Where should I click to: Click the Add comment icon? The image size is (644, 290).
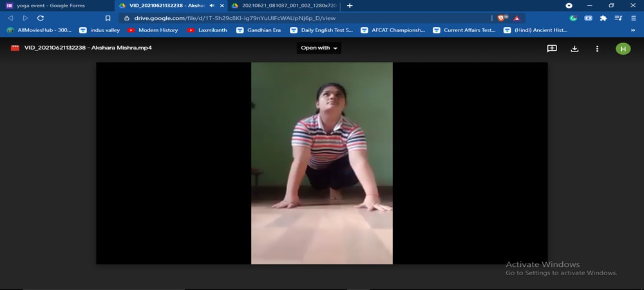tap(552, 48)
